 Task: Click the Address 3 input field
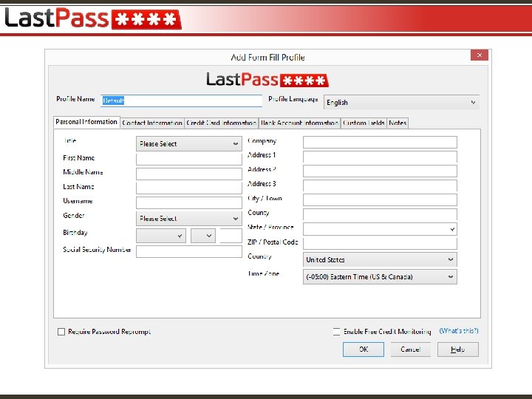click(x=380, y=185)
